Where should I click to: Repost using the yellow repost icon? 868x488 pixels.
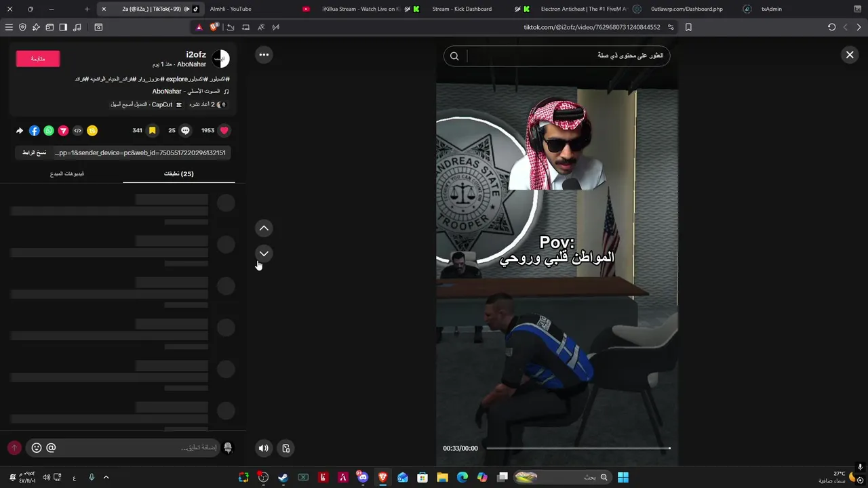[x=92, y=131]
